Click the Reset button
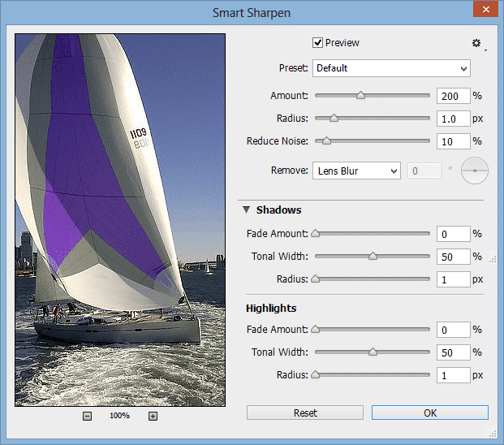 305,413
